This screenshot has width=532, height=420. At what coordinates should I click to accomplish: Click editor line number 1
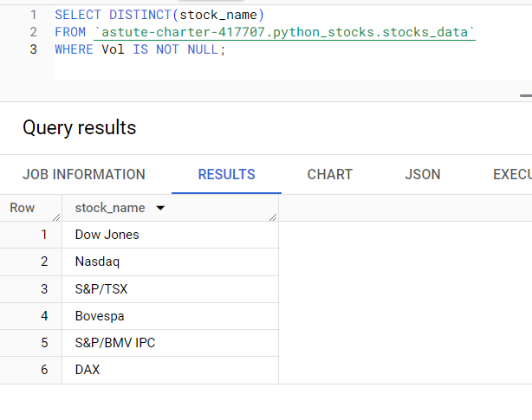pos(33,15)
